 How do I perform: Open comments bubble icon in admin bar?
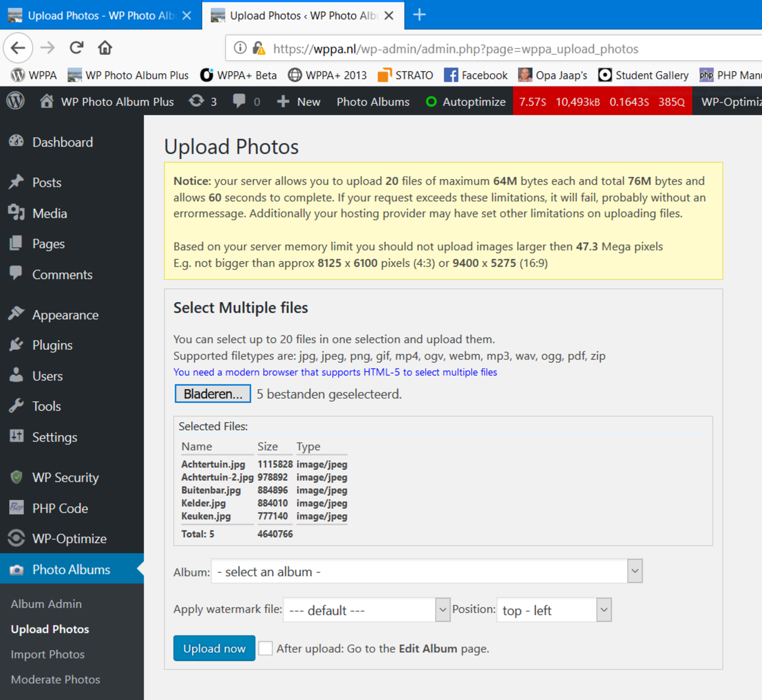[x=239, y=101]
